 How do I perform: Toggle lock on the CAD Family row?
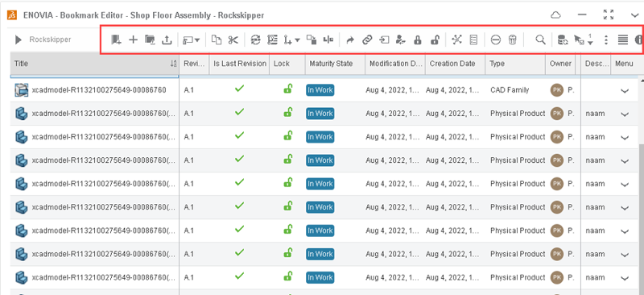point(288,89)
